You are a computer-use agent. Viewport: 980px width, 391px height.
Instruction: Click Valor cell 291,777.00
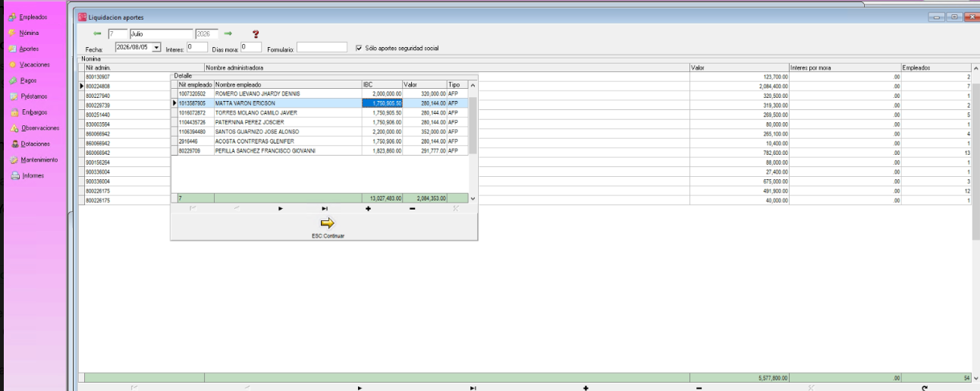pos(424,150)
